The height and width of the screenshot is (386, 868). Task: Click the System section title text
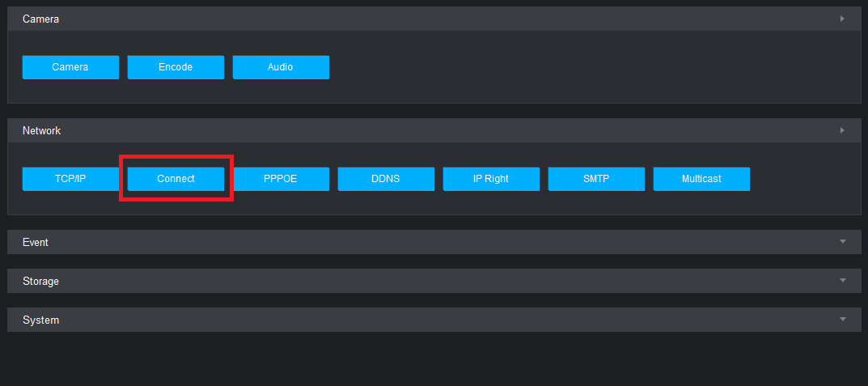40,320
